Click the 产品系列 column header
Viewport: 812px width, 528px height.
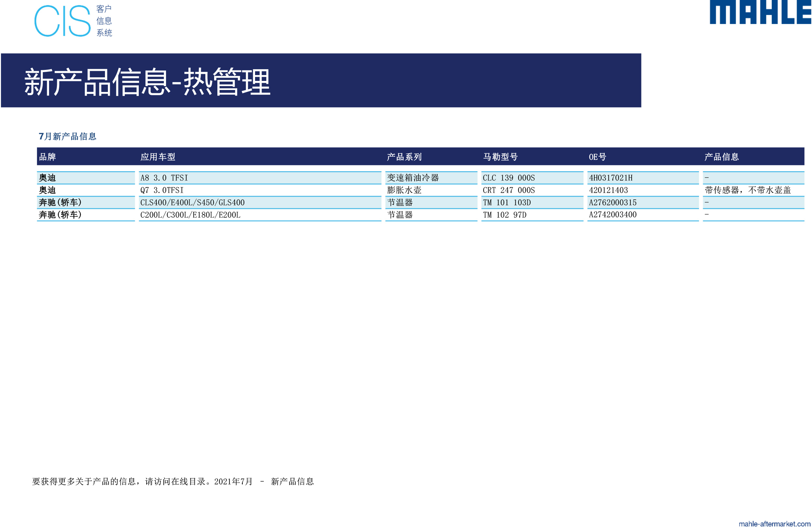coord(404,157)
